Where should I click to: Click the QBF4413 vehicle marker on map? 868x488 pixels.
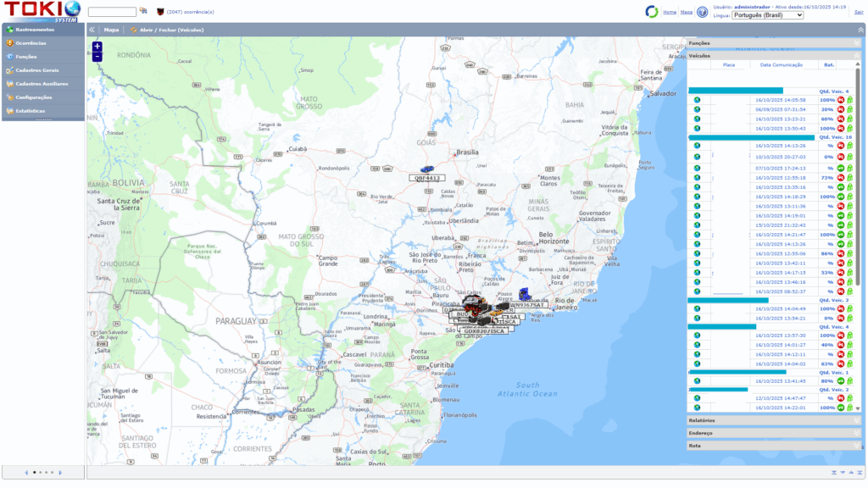point(426,170)
